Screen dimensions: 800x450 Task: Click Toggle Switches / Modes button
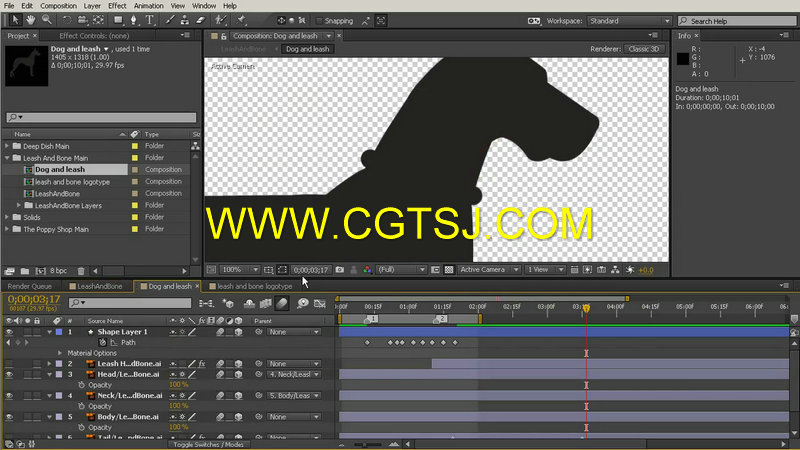[208, 444]
